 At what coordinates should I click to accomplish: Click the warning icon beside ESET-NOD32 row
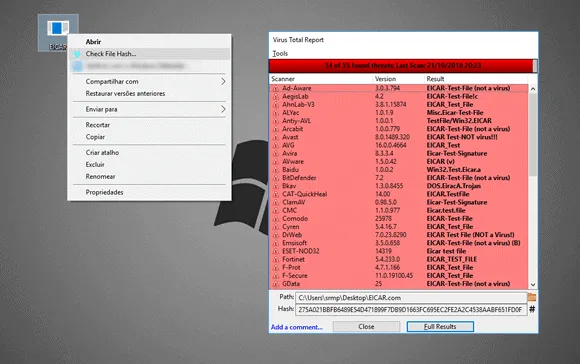click(276, 251)
